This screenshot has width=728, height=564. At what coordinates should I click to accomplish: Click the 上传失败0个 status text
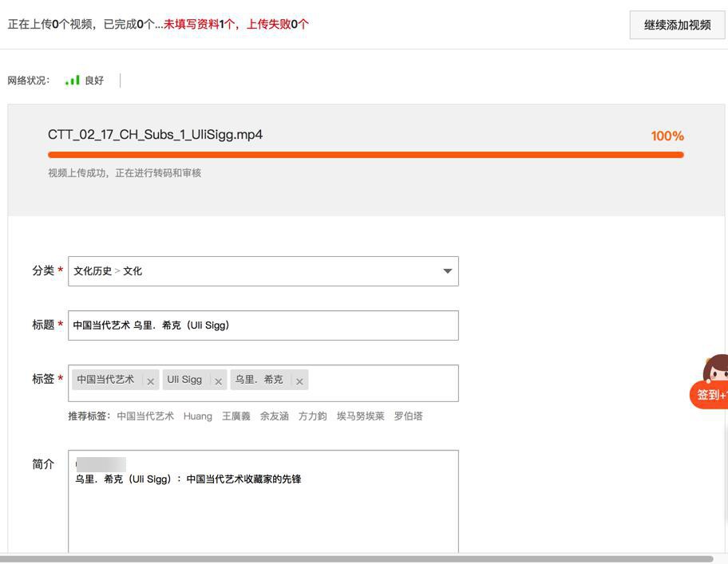(x=277, y=24)
